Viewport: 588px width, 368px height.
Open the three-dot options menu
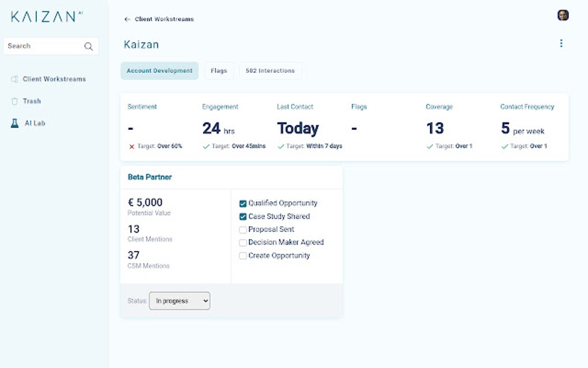click(x=561, y=43)
